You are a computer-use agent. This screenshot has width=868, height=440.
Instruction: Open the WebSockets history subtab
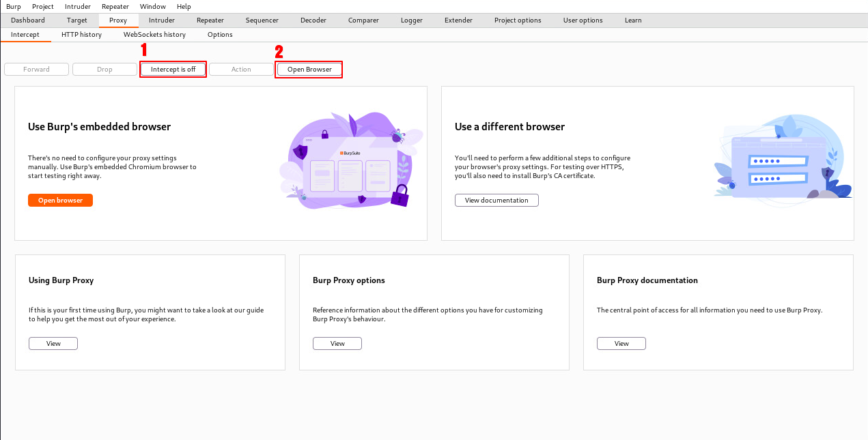154,35
